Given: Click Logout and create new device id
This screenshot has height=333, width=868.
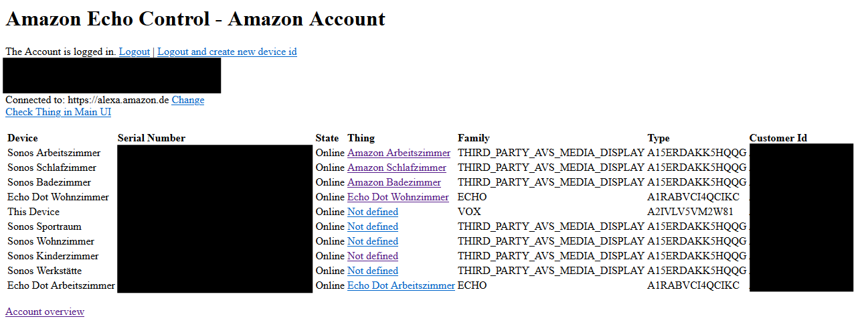Looking at the screenshot, I should tap(227, 52).
